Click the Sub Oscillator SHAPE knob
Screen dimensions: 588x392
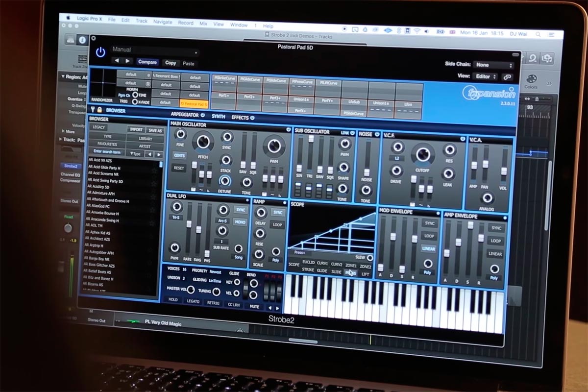(344, 167)
